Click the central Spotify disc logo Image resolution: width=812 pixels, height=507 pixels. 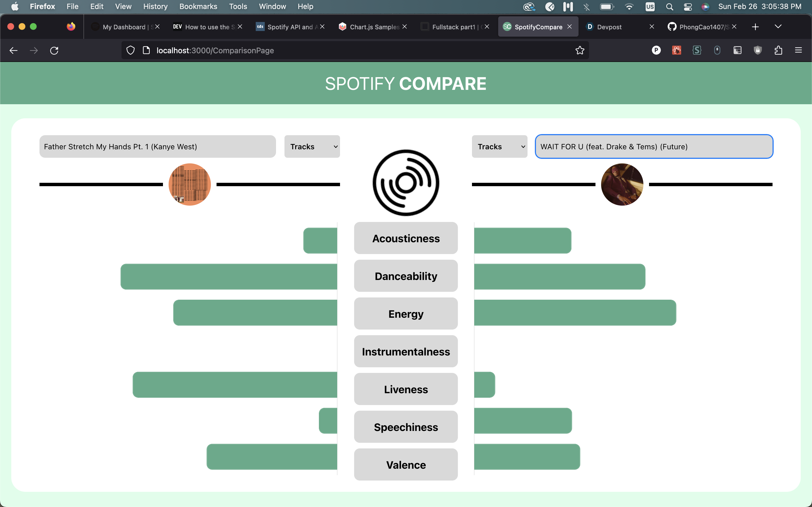pyautogui.click(x=406, y=183)
